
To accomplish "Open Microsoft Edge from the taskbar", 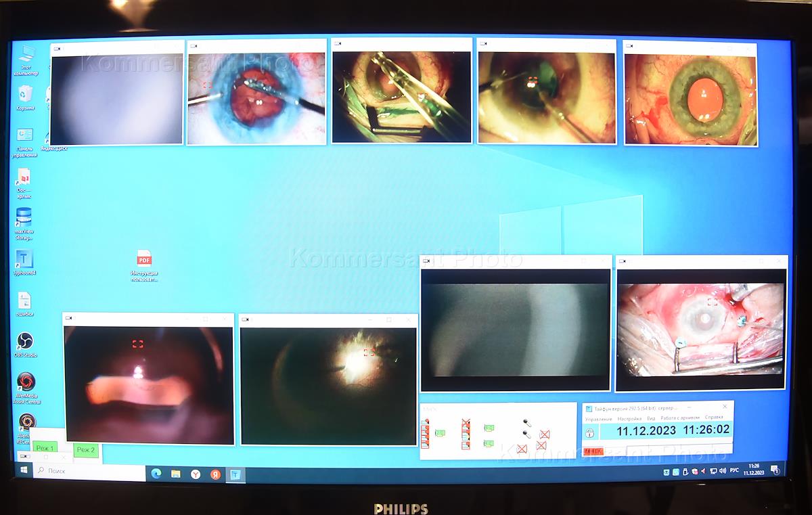I will [156, 474].
